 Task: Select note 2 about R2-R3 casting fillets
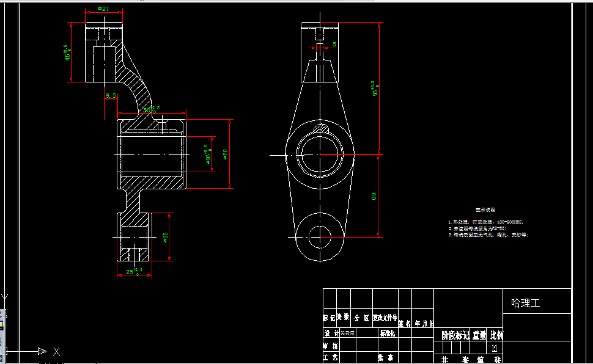(x=477, y=228)
